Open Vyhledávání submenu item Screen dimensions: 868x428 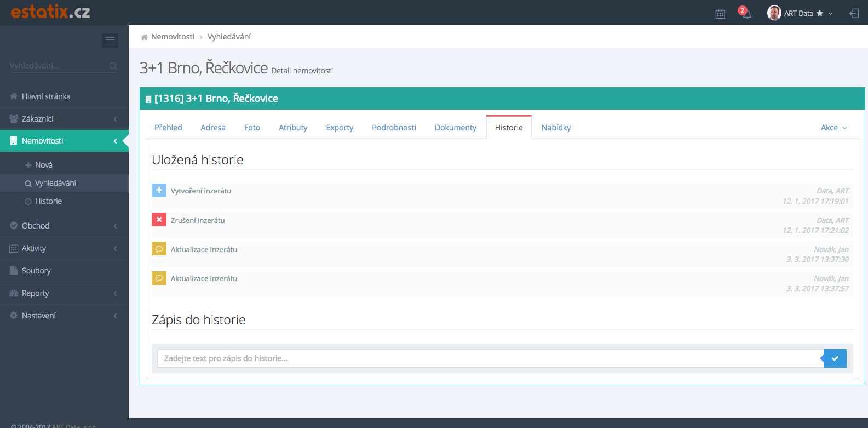[x=64, y=183]
